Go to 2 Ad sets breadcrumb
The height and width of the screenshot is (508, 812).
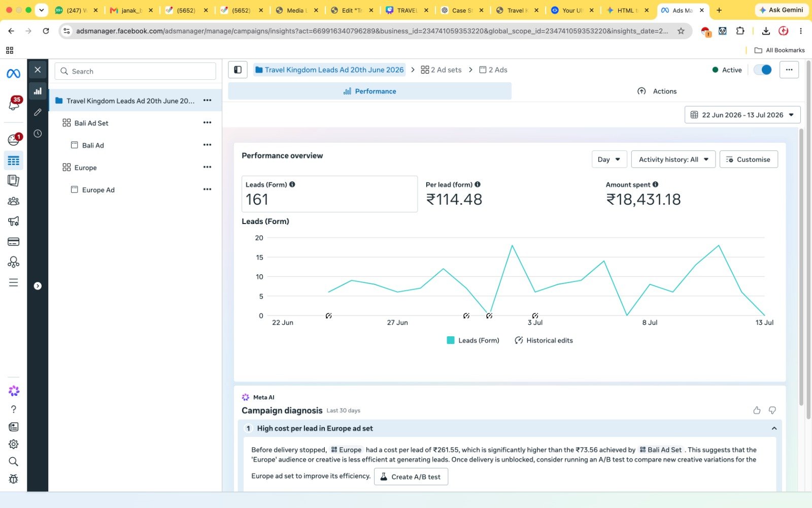coord(441,70)
